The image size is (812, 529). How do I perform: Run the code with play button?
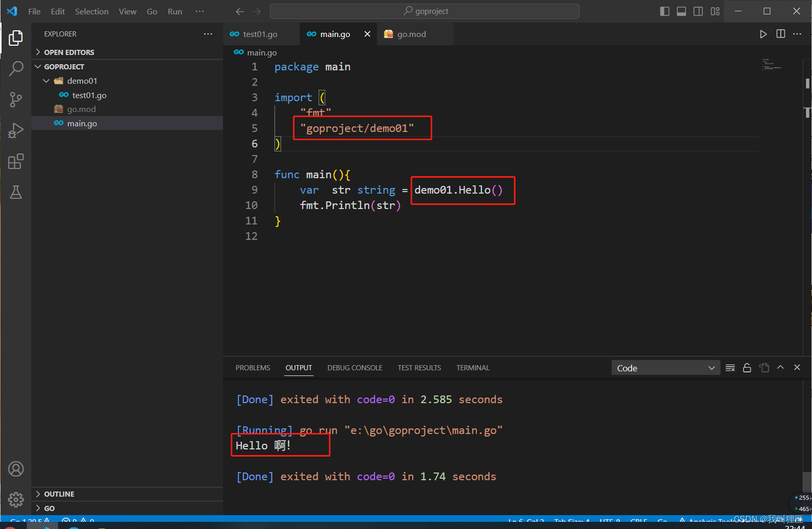click(763, 34)
